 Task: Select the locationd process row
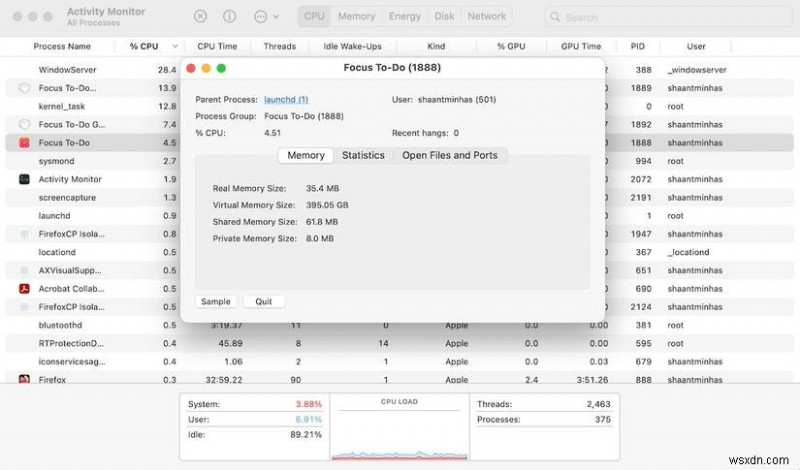(399, 252)
